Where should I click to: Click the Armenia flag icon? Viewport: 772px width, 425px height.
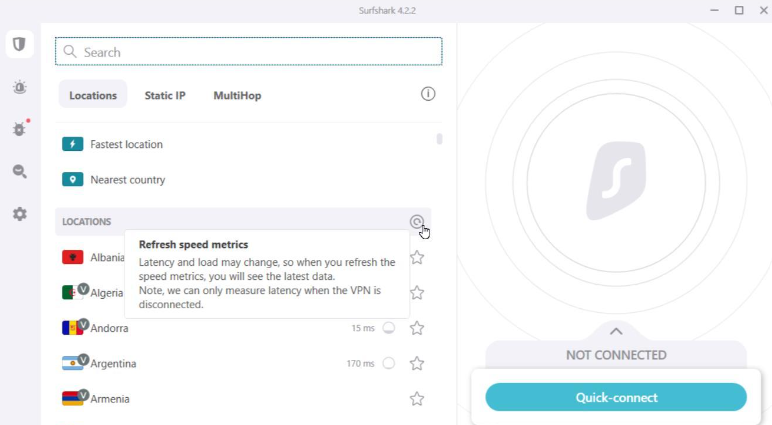click(72, 399)
